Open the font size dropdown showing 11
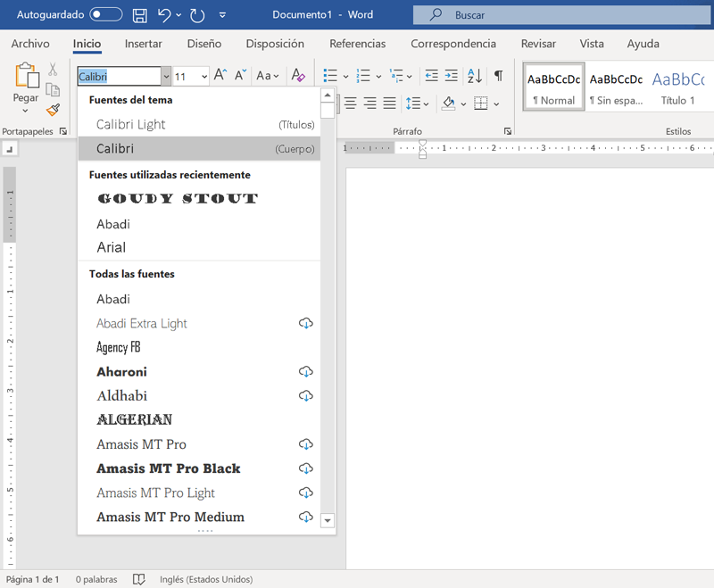Screen dimensions: 714x588 tap(204, 77)
